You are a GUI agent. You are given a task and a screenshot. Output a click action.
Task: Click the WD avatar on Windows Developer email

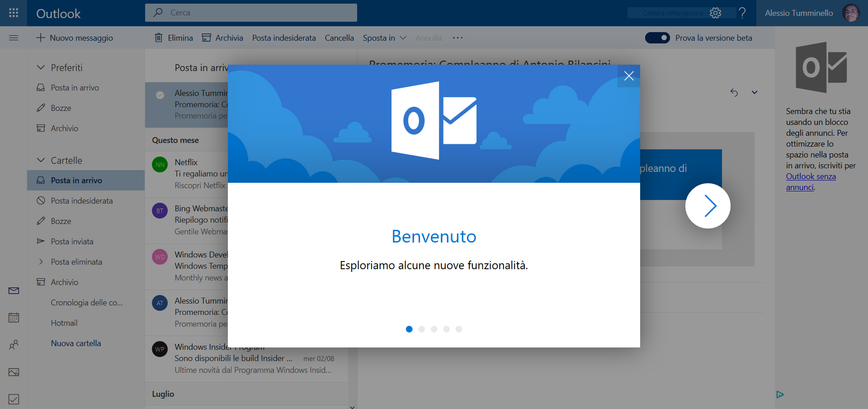tap(160, 257)
